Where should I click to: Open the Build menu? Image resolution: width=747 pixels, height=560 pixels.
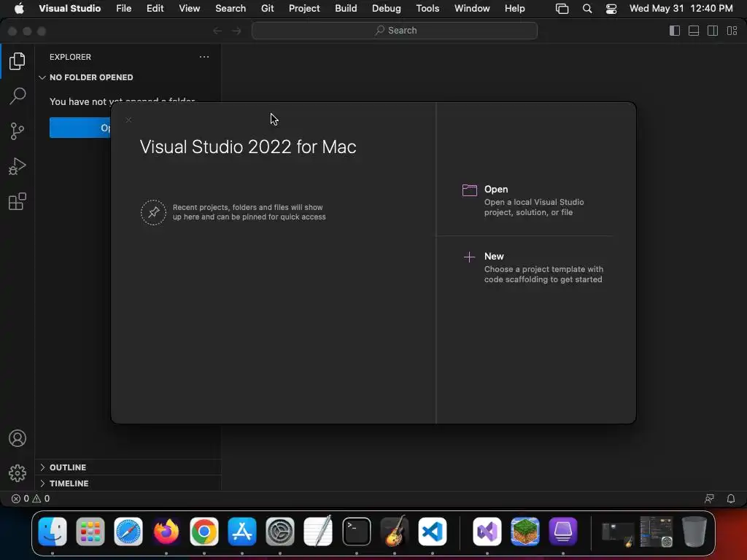[x=346, y=8]
